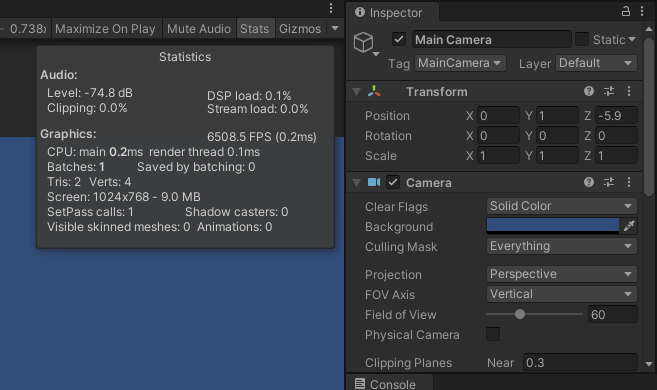The height and width of the screenshot is (390, 657).
Task: Enable the Physical Camera checkbox
Action: (493, 334)
